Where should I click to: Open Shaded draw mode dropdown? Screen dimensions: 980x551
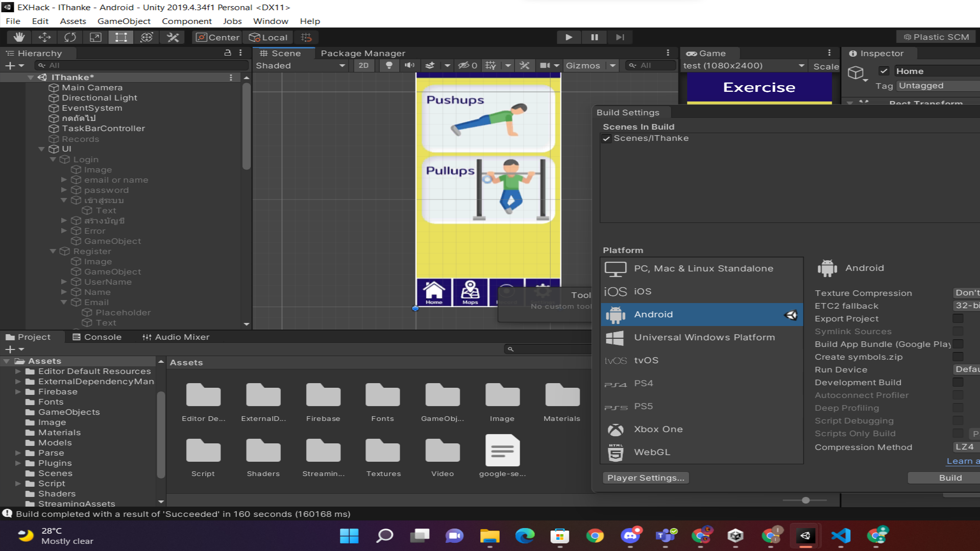pyautogui.click(x=300, y=65)
